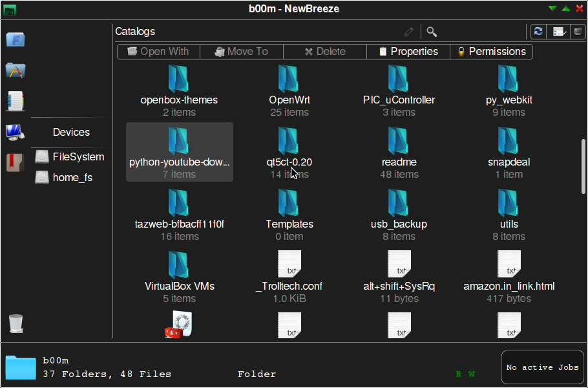The width and height of the screenshot is (588, 388).
Task: Select the file with the gear and toolbox icon
Action: tap(179, 325)
